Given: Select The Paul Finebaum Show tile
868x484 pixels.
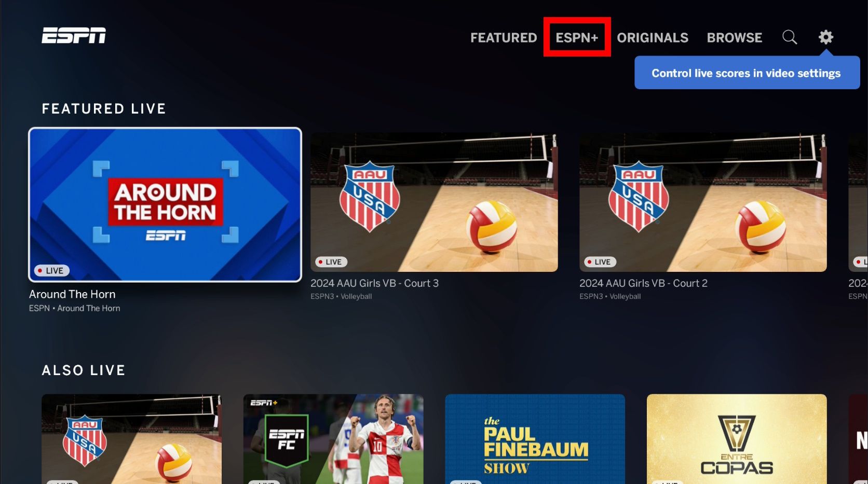Looking at the screenshot, I should pos(535,439).
